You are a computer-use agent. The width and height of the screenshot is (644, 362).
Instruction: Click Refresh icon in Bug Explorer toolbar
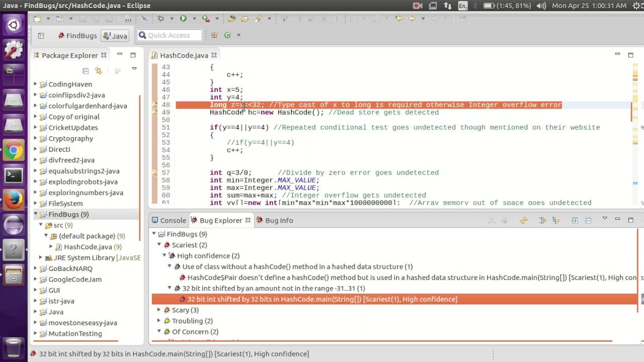click(524, 220)
